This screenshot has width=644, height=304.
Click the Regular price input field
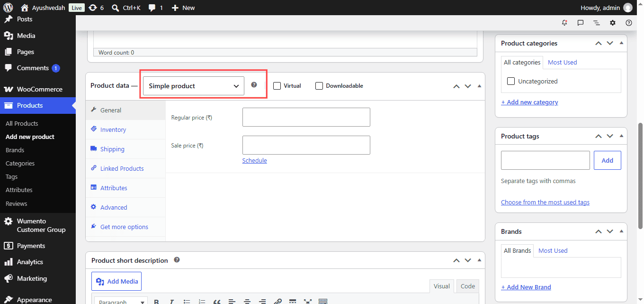tap(306, 117)
